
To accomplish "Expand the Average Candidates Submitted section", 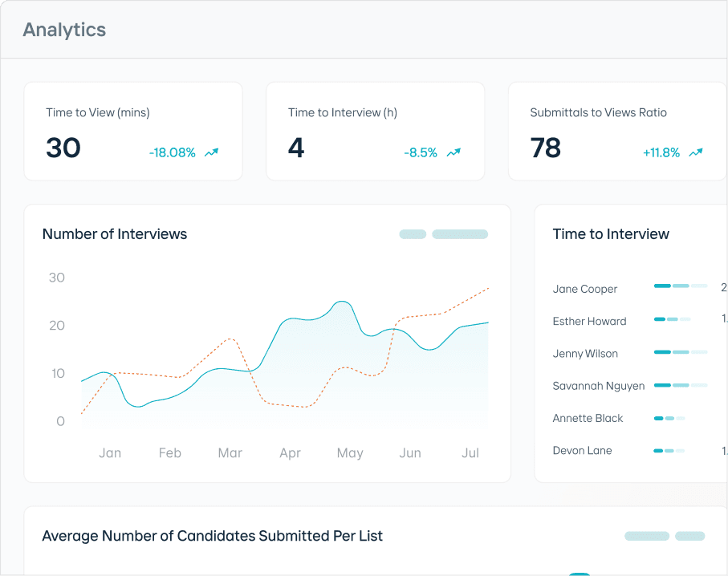I will coord(212,536).
